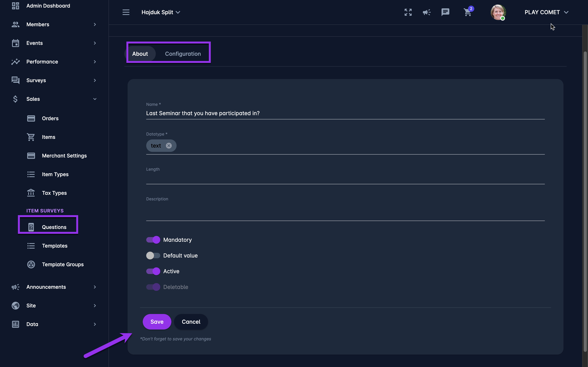Turn off the Active toggle

[153, 271]
